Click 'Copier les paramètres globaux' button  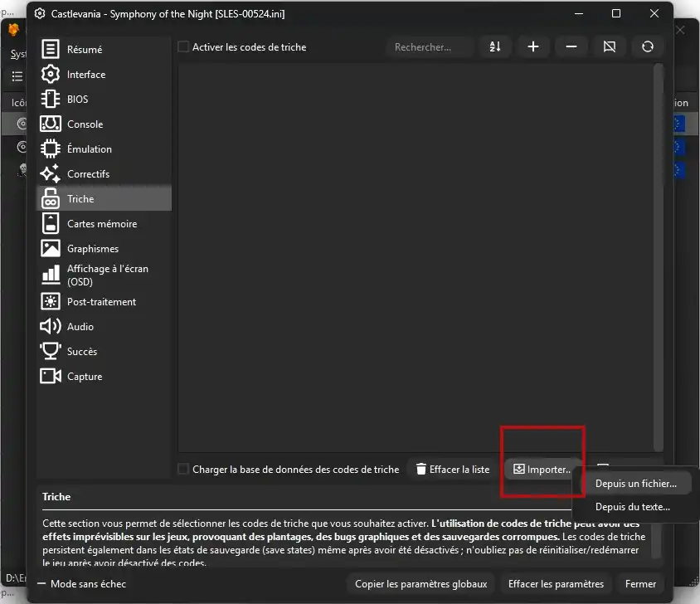tap(421, 584)
